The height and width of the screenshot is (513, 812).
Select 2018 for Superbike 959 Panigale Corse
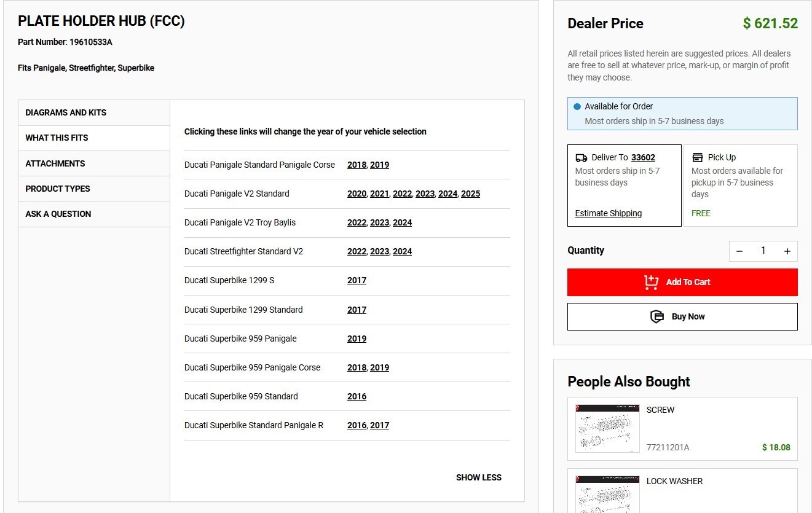click(x=357, y=367)
